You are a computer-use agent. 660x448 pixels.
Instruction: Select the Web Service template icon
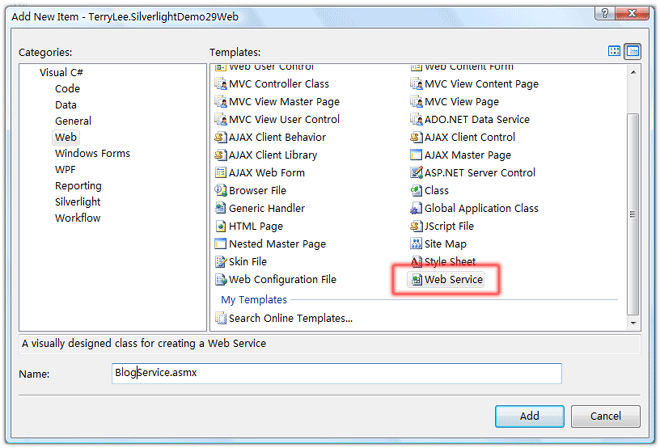(416, 281)
